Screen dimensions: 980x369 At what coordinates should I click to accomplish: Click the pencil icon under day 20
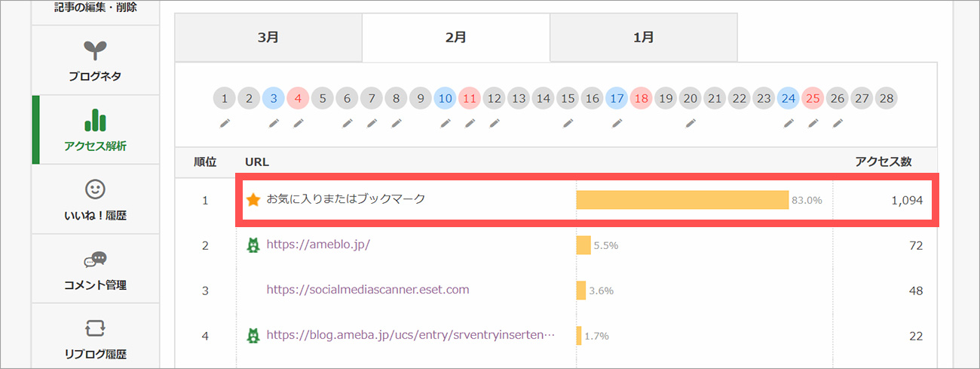[691, 122]
